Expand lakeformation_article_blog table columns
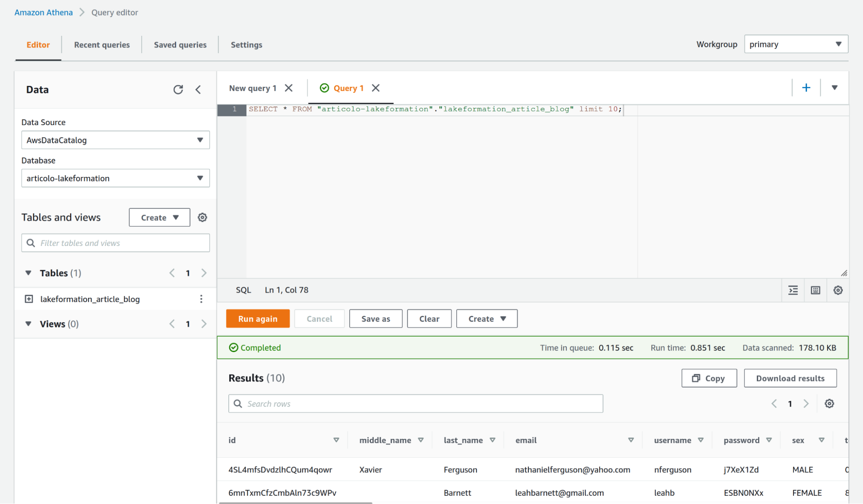Screen dimensions: 863x504 point(29,299)
